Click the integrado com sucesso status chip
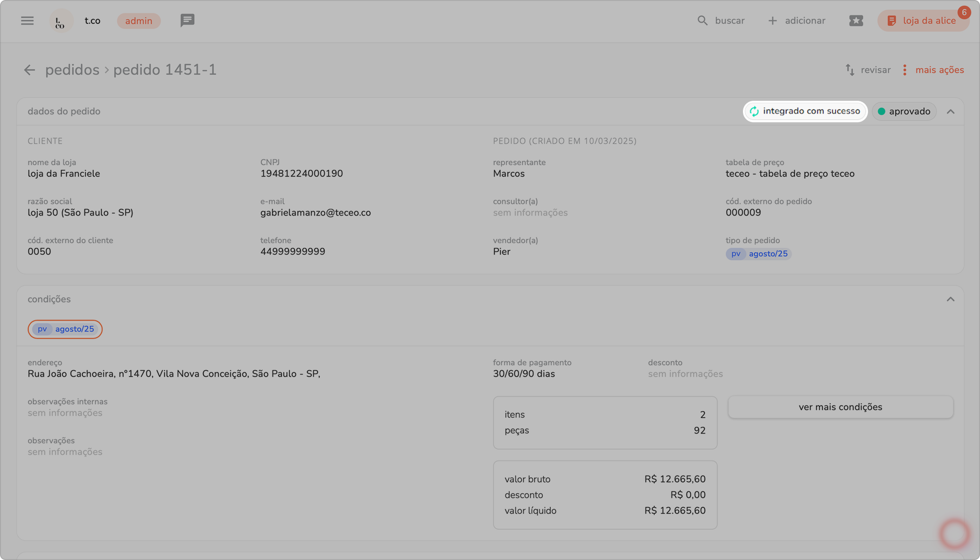980x560 pixels. pos(805,111)
